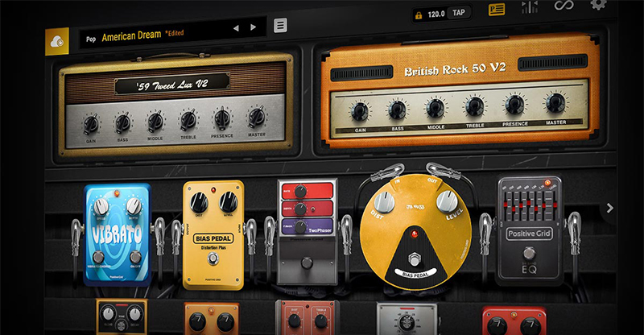
Task: Go to the previous preset arrow
Action: 236,28
